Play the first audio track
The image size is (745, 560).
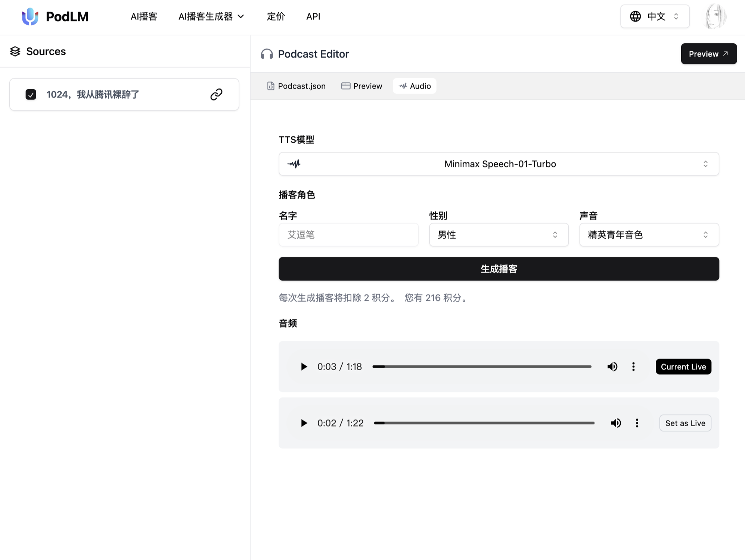[x=304, y=366]
